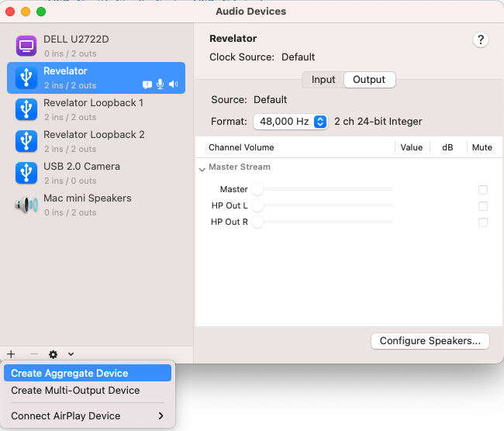Click the speaker output icon on Revelator row

(x=173, y=84)
